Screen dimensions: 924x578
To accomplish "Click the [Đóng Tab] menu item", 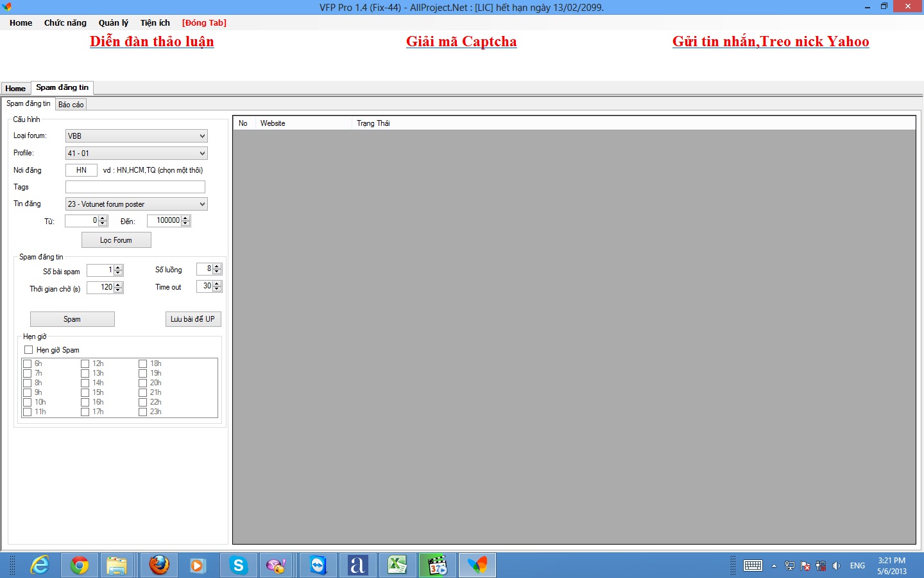I will pyautogui.click(x=204, y=22).
